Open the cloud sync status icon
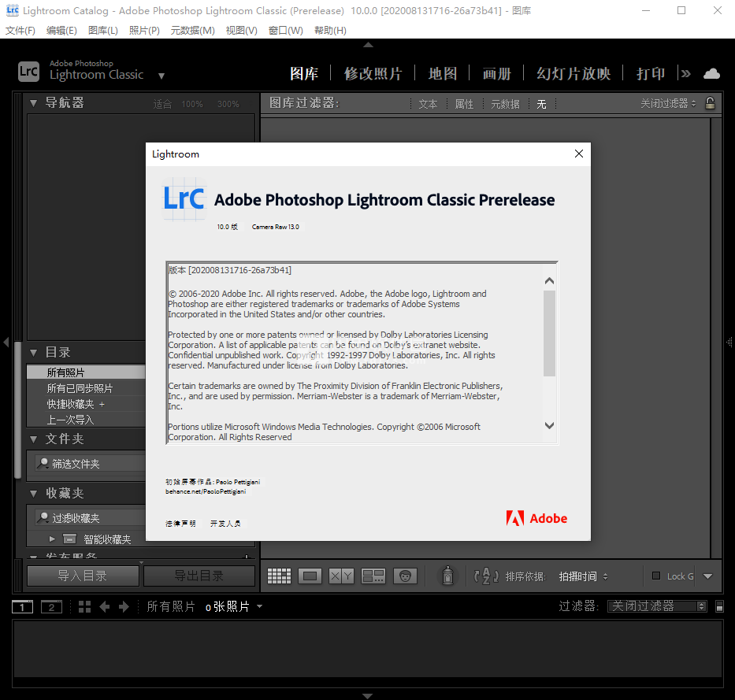The image size is (735, 700). click(711, 73)
